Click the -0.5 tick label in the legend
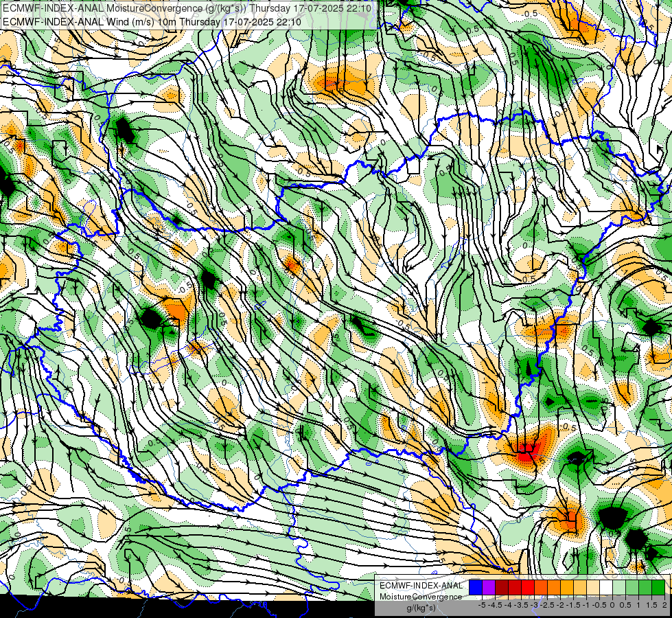The image size is (672, 618). coord(599,605)
